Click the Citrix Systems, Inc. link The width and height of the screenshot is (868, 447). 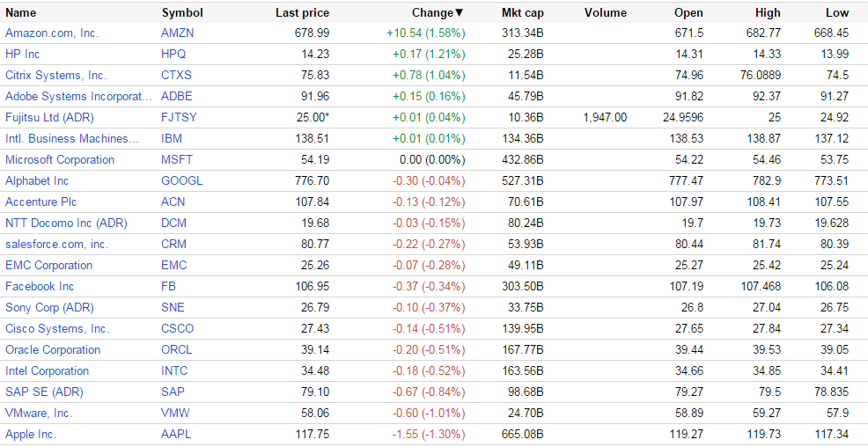tap(55, 75)
